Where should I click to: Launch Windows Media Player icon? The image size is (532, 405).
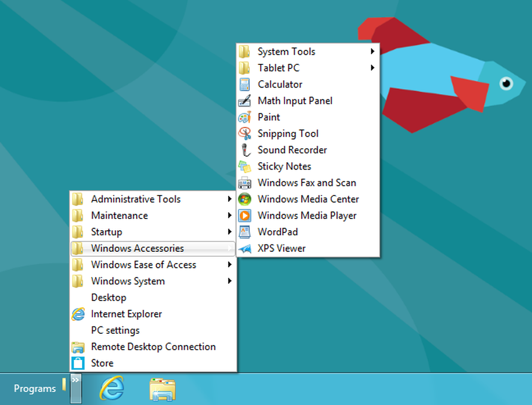(245, 216)
